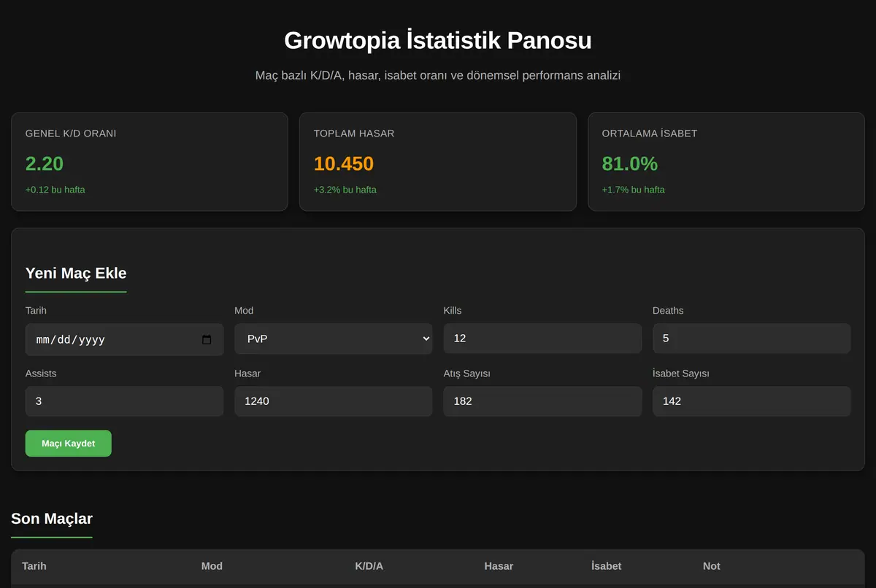Click the Hasar column header in table

[499, 566]
